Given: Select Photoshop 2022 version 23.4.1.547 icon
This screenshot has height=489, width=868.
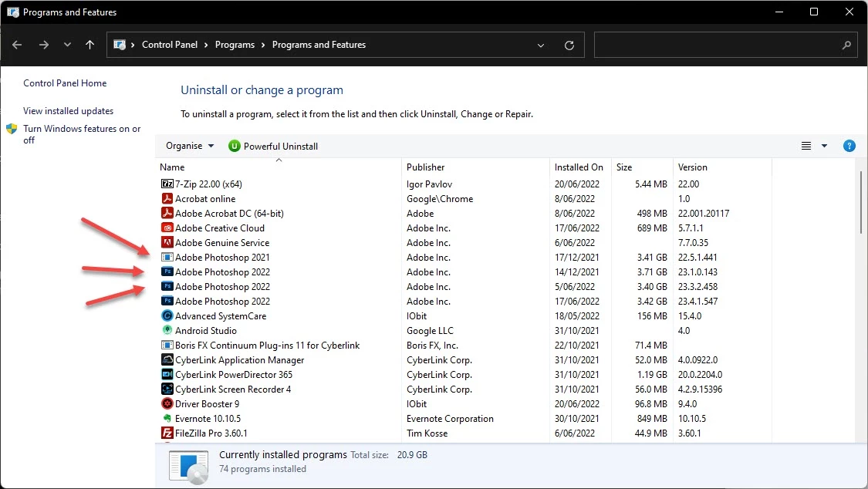Looking at the screenshot, I should tap(167, 301).
